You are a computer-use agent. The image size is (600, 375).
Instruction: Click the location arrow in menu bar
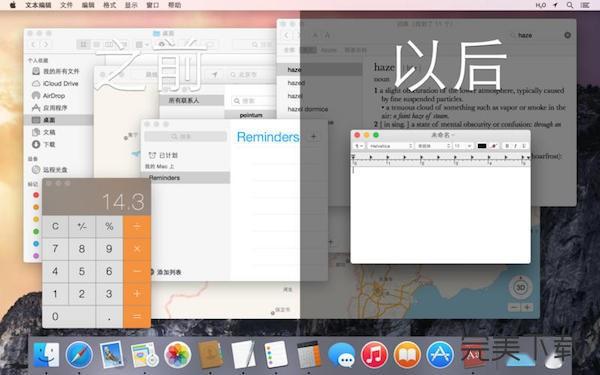coord(555,5)
